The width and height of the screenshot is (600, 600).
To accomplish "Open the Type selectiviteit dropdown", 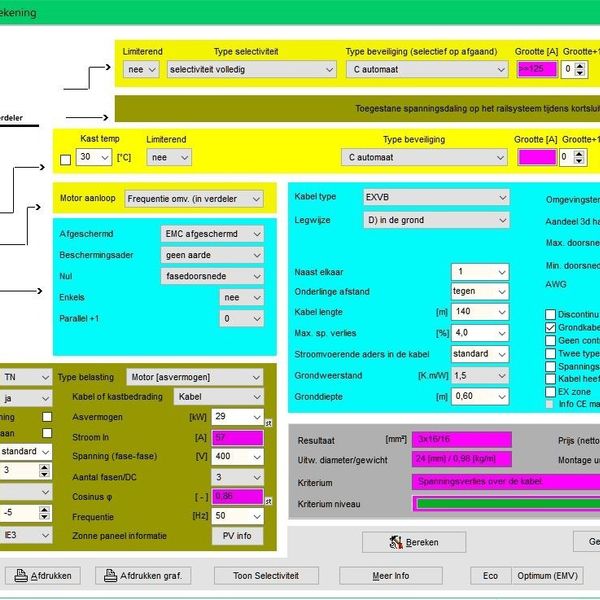I will coord(250,69).
